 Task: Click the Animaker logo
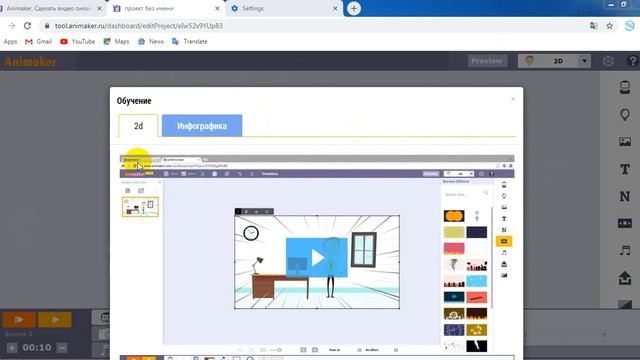[30, 62]
